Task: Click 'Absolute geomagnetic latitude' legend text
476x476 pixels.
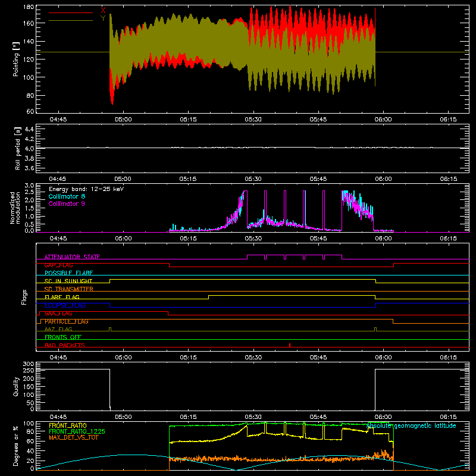Action: click(x=411, y=426)
